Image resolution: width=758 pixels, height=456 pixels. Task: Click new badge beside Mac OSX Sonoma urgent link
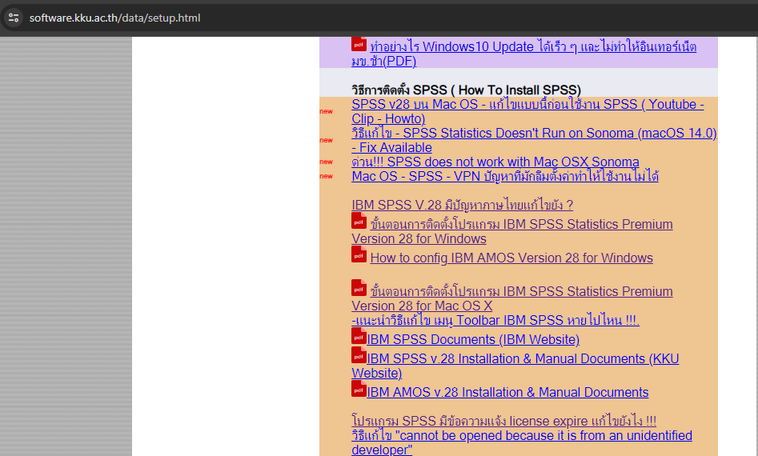[326, 162]
